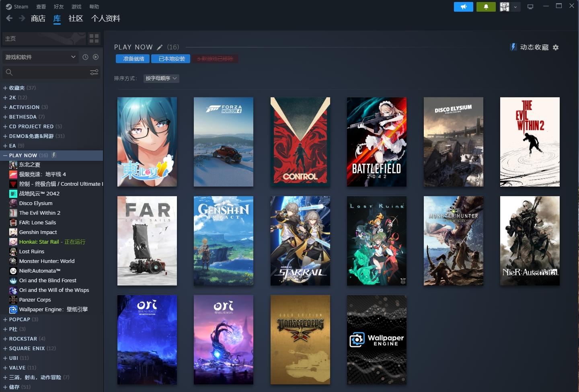
Task: Open the 帮助 menu
Action: pos(94,6)
